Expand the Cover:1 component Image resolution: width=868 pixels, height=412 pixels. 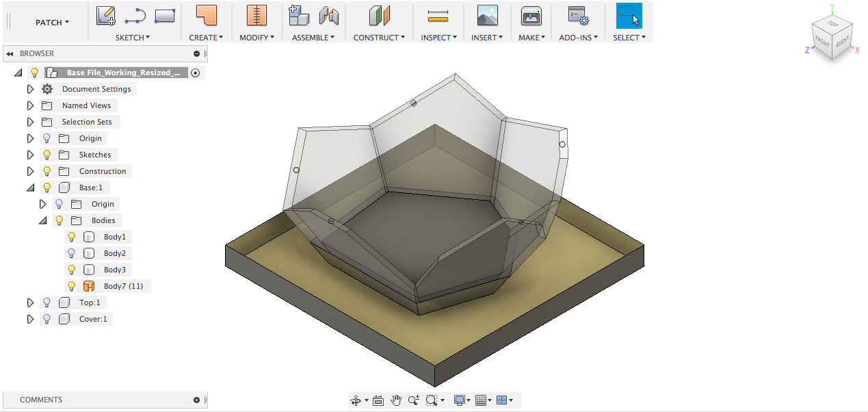click(x=30, y=319)
